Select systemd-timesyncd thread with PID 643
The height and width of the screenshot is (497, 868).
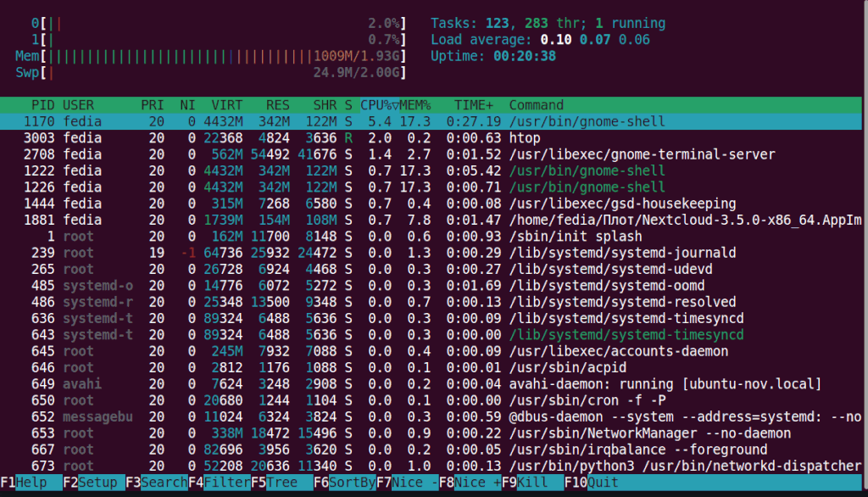pos(431,335)
